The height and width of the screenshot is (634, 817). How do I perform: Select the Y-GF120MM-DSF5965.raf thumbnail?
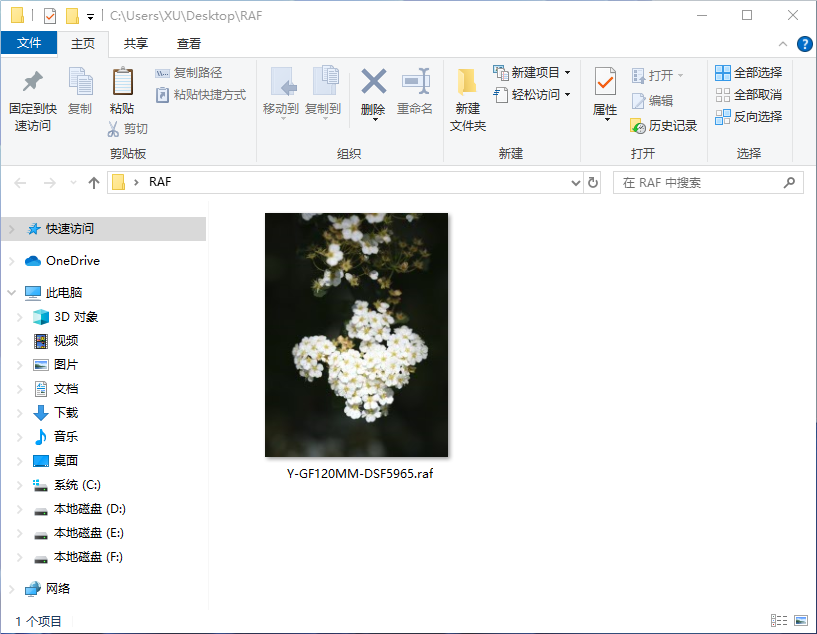[357, 335]
